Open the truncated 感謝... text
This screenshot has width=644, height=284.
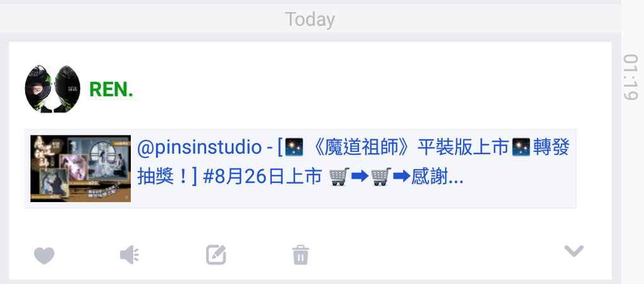[437, 177]
